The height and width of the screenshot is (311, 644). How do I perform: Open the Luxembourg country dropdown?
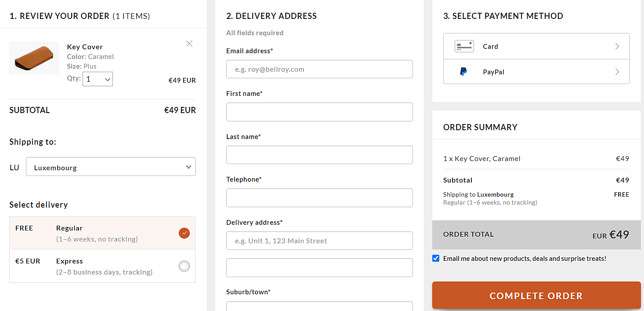coord(111,167)
